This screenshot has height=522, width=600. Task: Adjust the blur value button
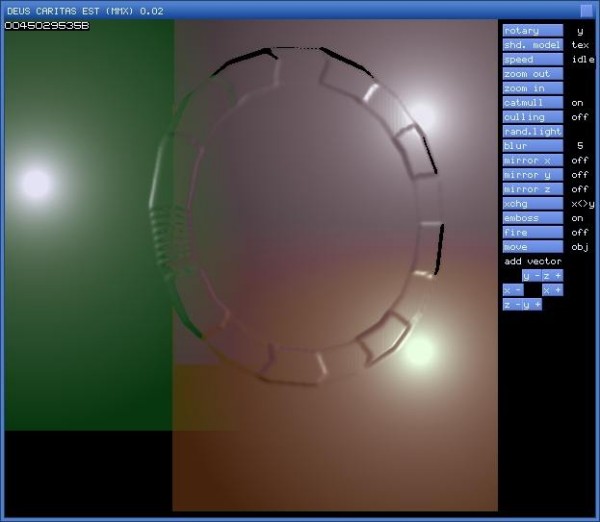pyautogui.click(x=532, y=146)
